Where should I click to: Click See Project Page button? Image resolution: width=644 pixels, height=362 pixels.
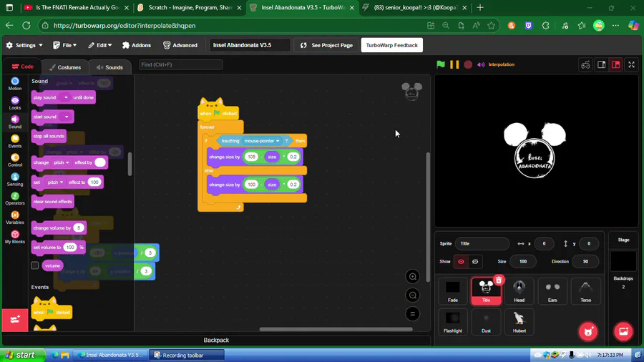[326, 45]
